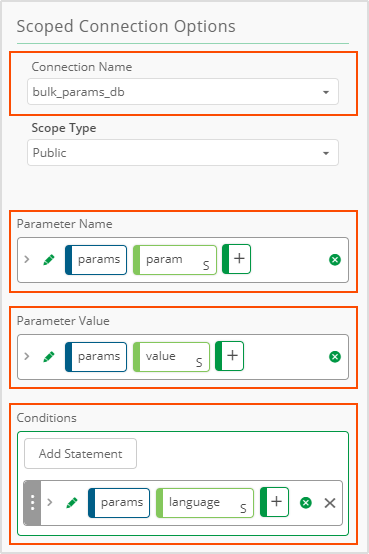
Task: Add a segment after value in Parameter Value
Action: click(229, 356)
